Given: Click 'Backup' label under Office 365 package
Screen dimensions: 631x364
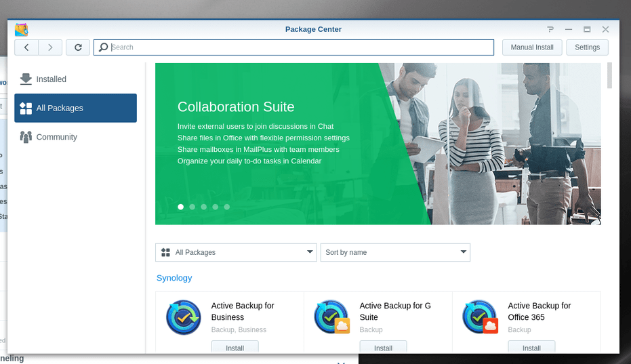Looking at the screenshot, I should [520, 330].
